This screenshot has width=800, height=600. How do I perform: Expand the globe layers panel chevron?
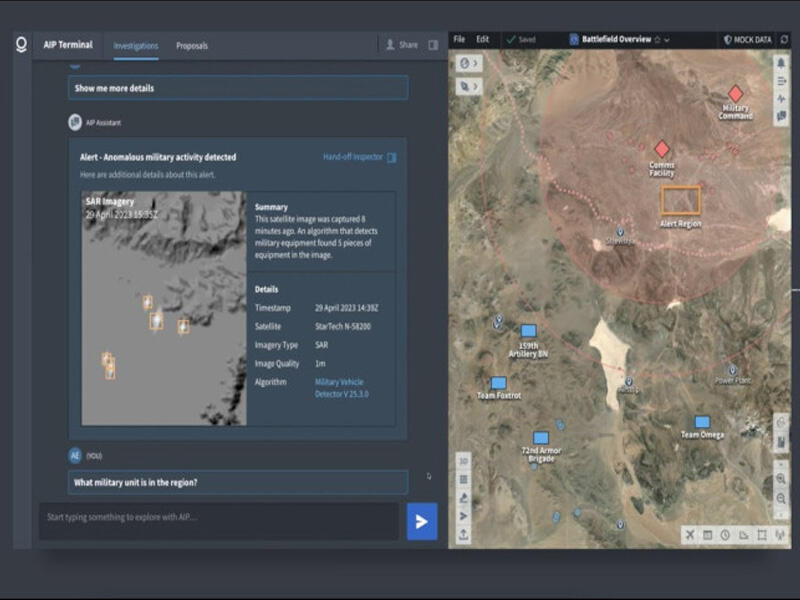pyautogui.click(x=476, y=64)
